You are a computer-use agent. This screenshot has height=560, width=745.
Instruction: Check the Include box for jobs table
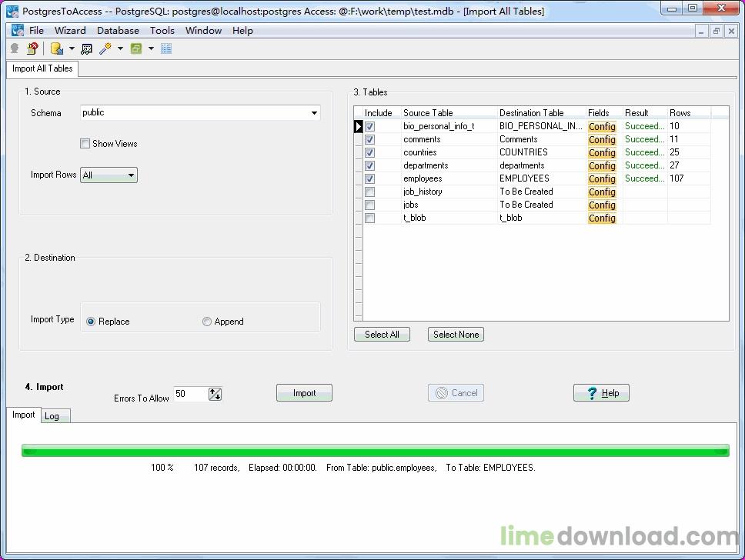(x=370, y=205)
